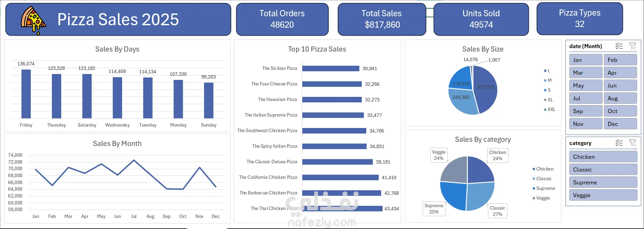
Task: Select Dec in month slicer
Action: (x=620, y=124)
